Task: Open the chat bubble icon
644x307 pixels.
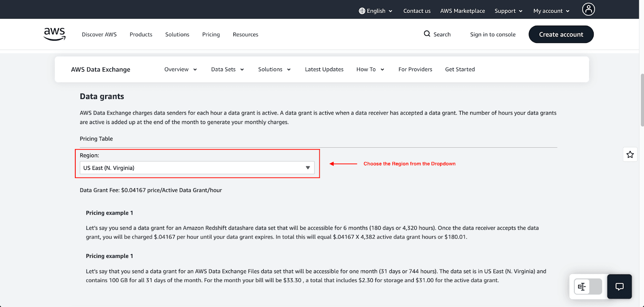Action: 619,286
